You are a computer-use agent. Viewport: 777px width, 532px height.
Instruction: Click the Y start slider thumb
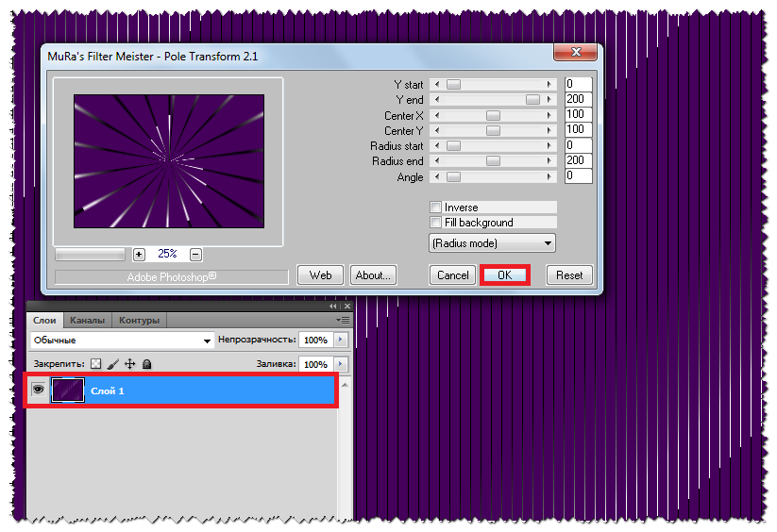coord(453,85)
